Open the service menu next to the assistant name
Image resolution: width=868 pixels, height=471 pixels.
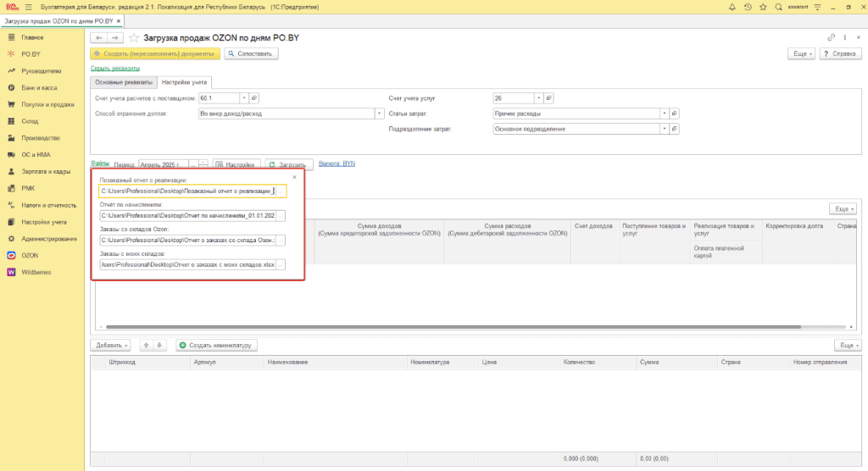click(818, 7)
